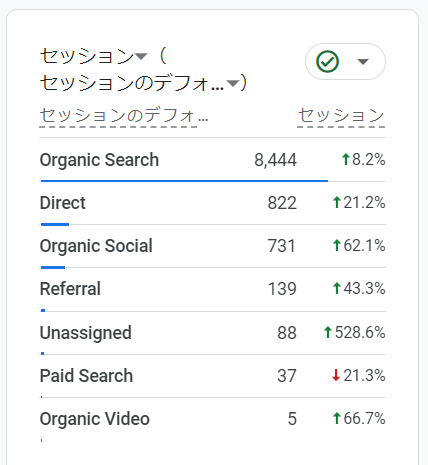The width and height of the screenshot is (428, 465).
Task: Click the セッションのデフォ... column header
Action: [124, 116]
